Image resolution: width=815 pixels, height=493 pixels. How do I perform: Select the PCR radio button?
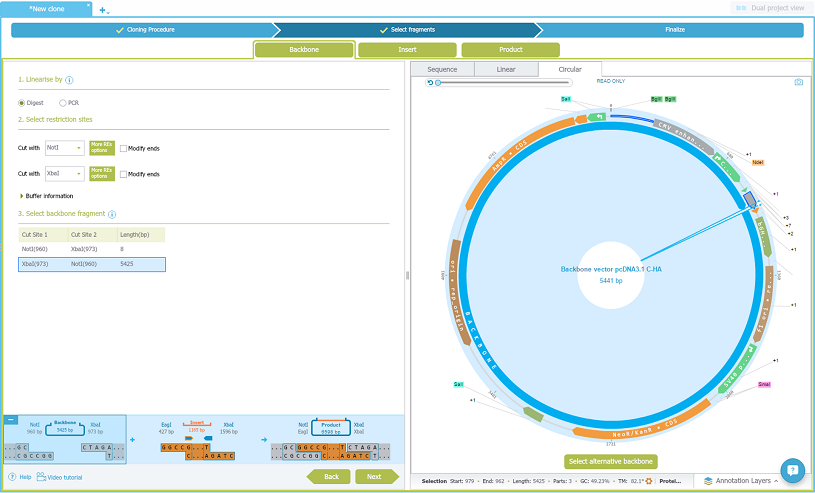click(63, 102)
